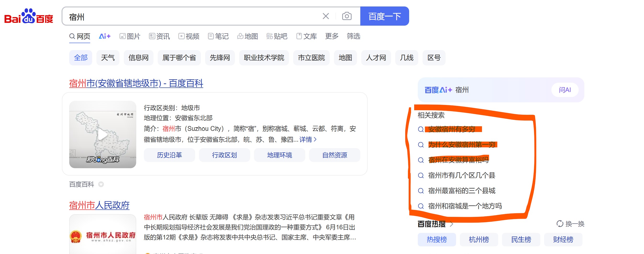This screenshot has width=644, height=254.
Task: Open related search 宿州市有几个区几个县
Action: coord(462,175)
